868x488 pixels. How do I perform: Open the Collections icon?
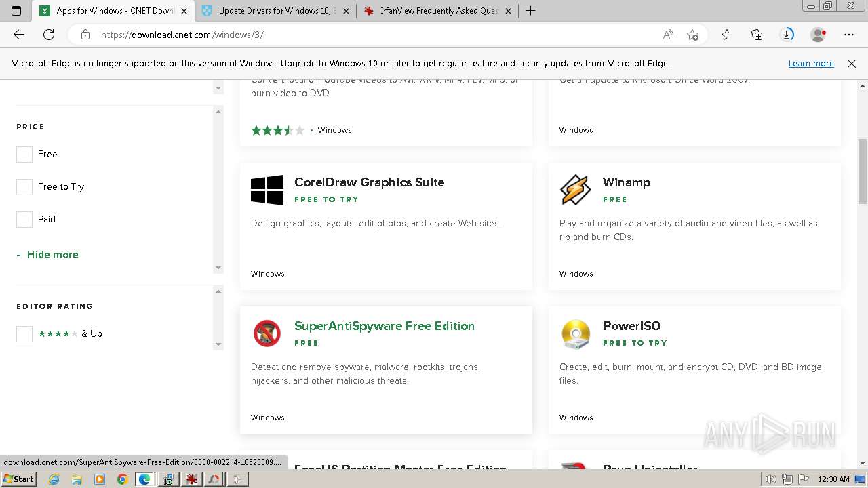[x=757, y=35]
